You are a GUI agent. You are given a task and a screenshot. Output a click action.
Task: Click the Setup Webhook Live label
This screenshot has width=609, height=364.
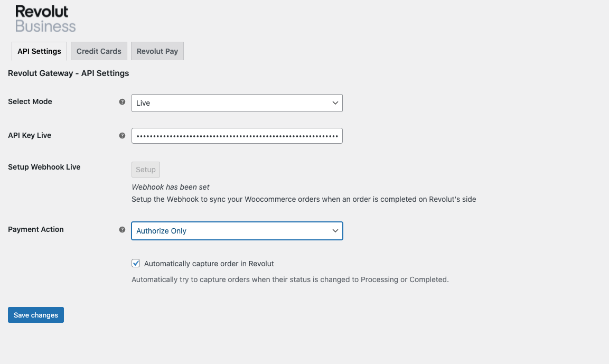[x=44, y=167]
